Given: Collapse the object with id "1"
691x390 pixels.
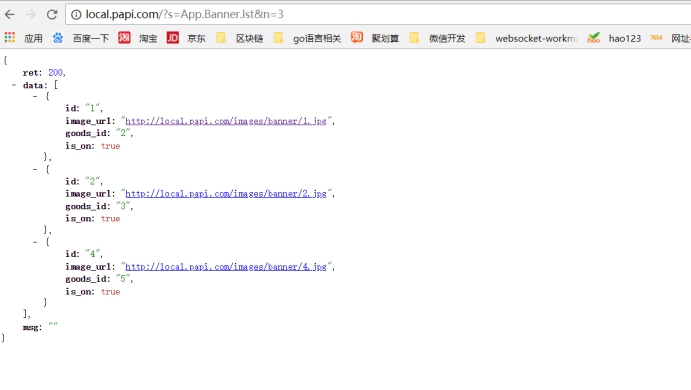Looking at the screenshot, I should pos(35,96).
